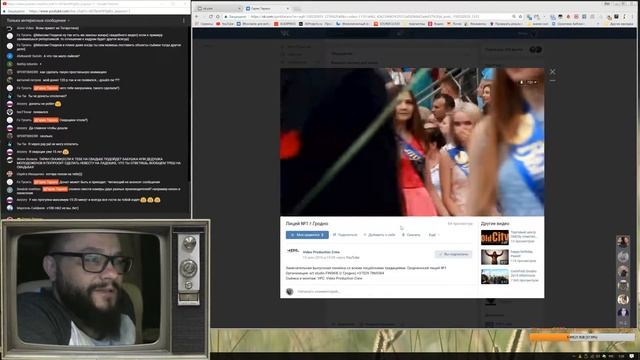Click the commenter avatar beside comment field
This screenshot has width=640, height=360.
click(290, 291)
